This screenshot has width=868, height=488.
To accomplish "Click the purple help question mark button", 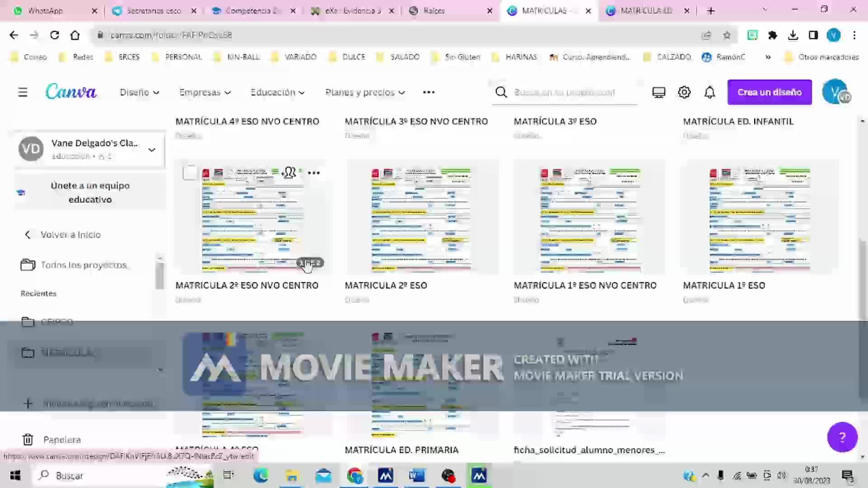I will 842,437.
